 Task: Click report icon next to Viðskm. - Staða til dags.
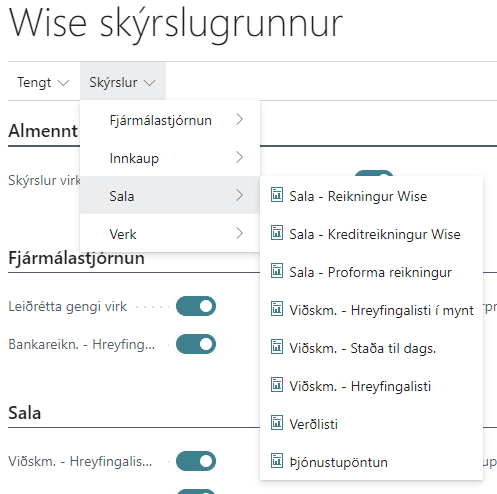click(x=277, y=347)
